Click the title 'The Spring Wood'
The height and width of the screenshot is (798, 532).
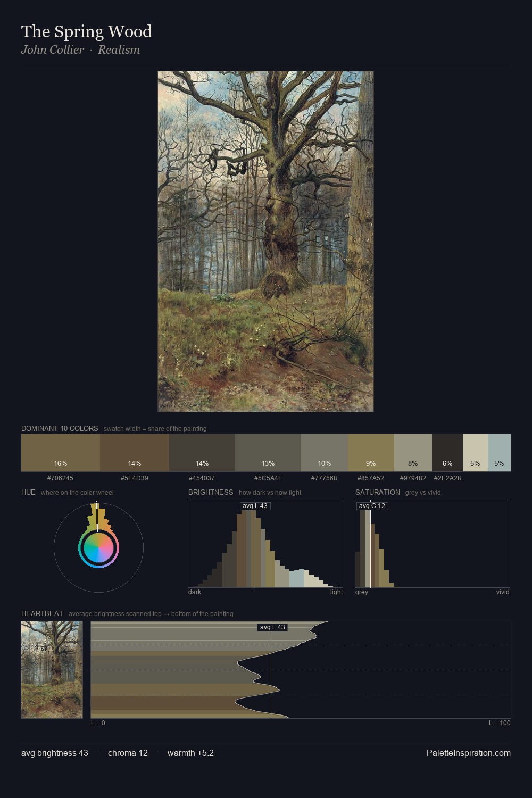[x=87, y=31]
